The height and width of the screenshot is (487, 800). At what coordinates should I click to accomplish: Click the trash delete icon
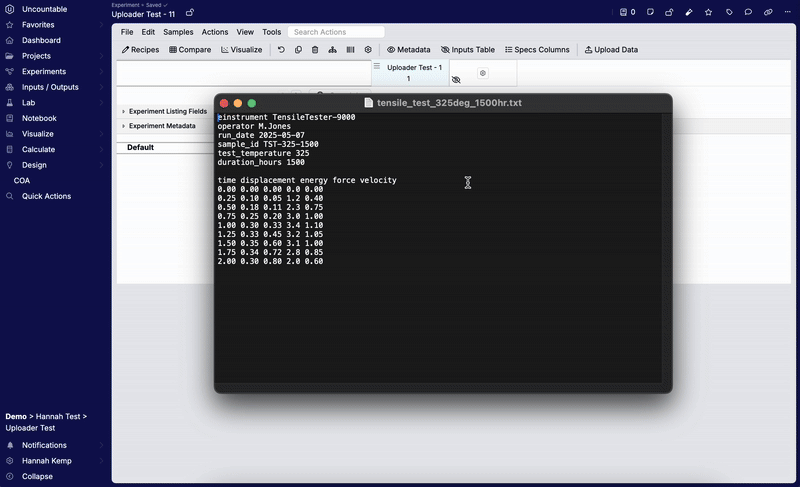315,49
